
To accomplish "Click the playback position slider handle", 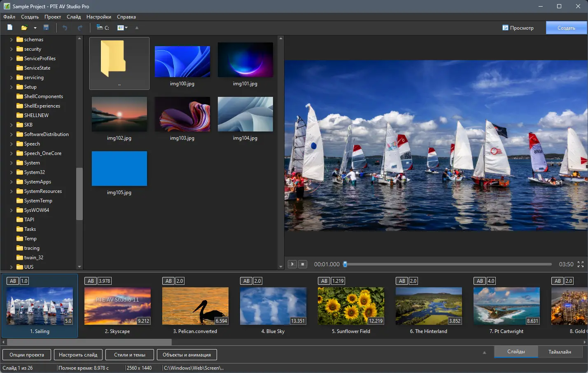I will (345, 264).
